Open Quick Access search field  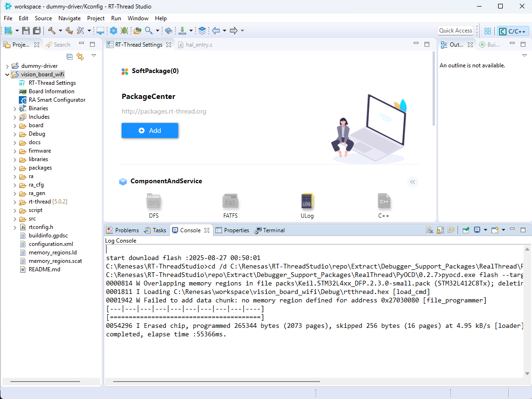pos(455,31)
